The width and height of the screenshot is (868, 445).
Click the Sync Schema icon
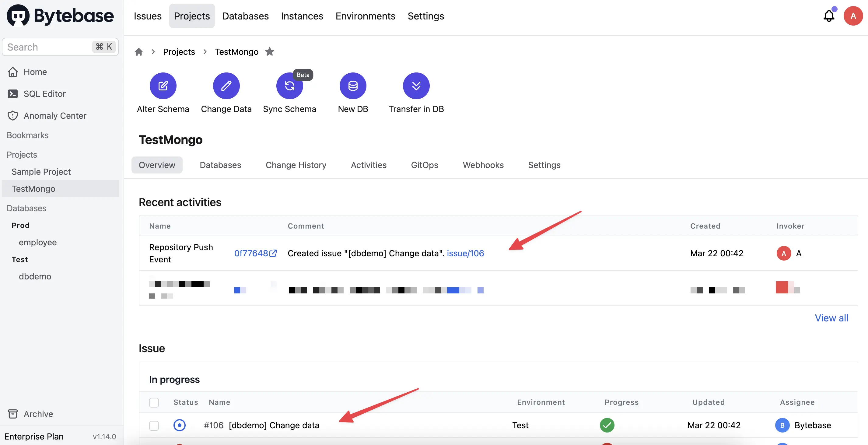tap(289, 86)
